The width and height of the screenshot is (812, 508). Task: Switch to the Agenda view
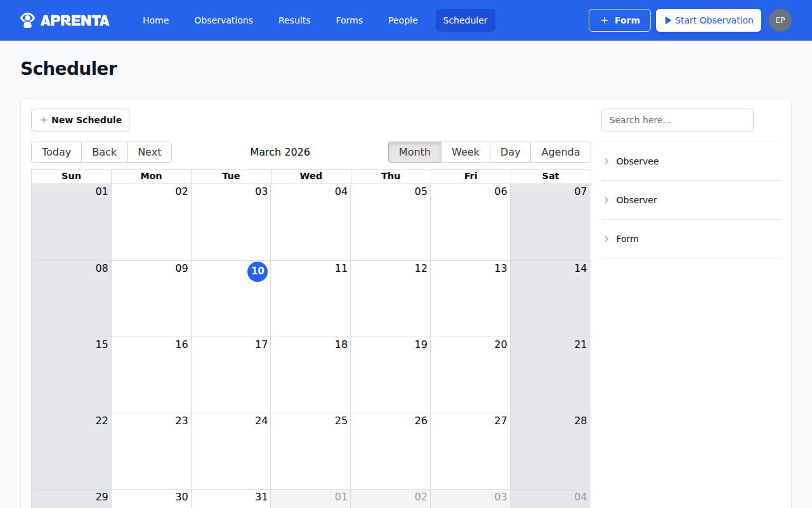pyautogui.click(x=560, y=152)
